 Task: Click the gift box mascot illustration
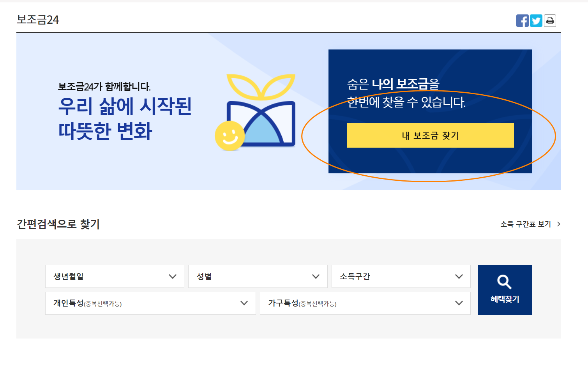pyautogui.click(x=256, y=112)
